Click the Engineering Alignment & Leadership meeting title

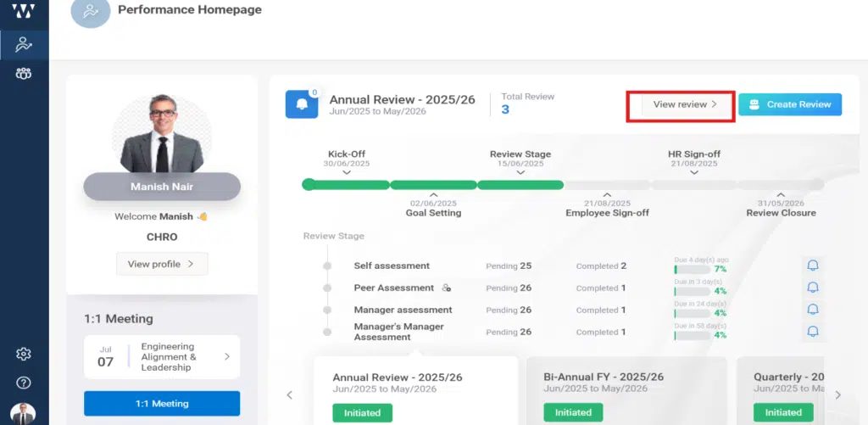point(169,357)
